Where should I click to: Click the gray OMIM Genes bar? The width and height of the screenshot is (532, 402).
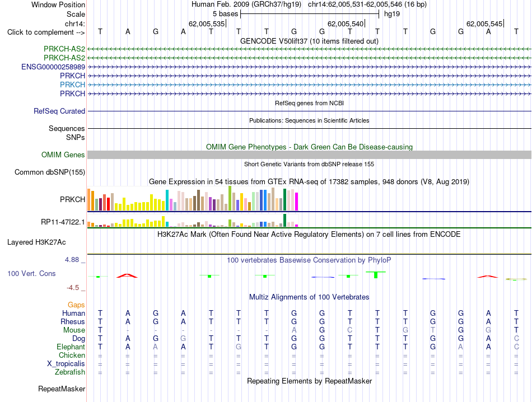pyautogui.click(x=309, y=155)
